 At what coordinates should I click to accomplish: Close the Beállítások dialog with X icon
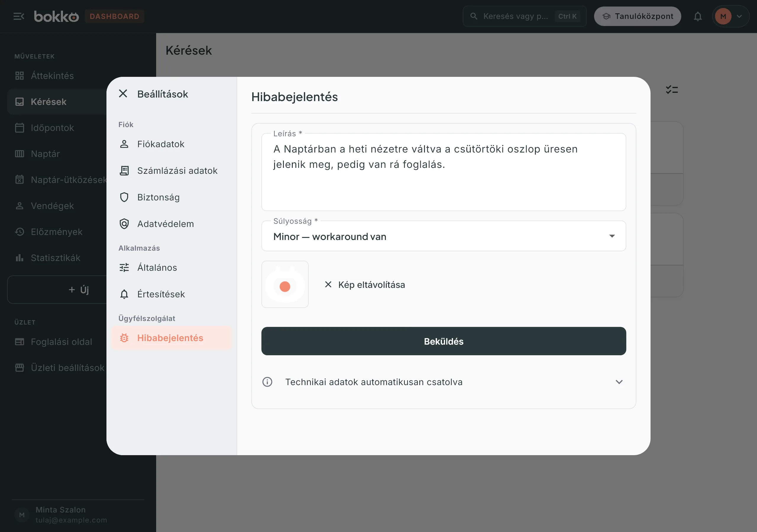click(123, 94)
